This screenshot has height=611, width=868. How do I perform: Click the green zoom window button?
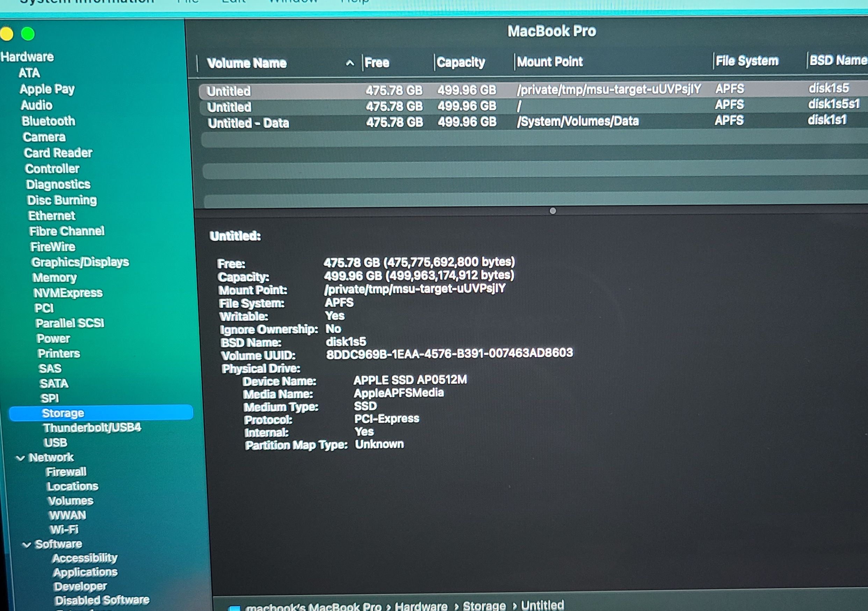click(28, 34)
